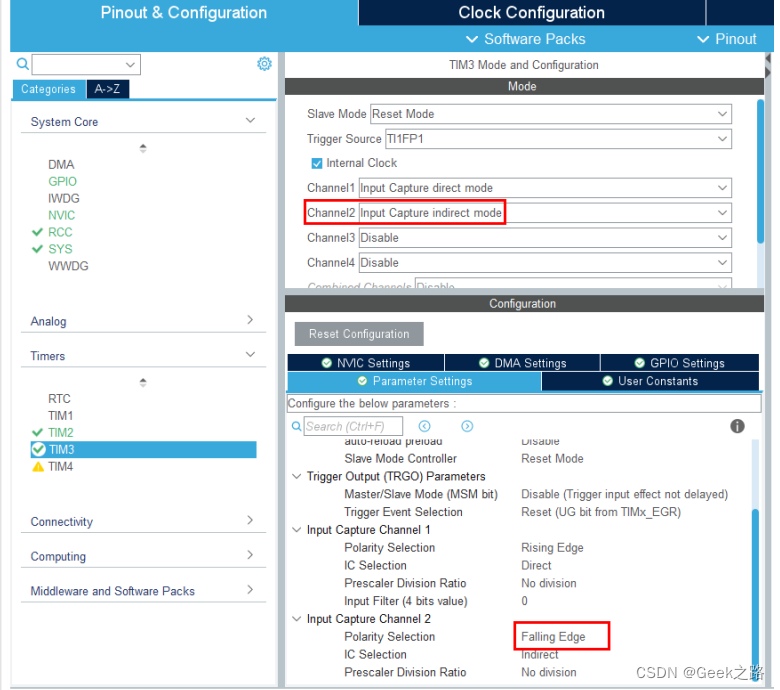Select the Categories tab
This screenshot has height=690, width=780.
pos(48,89)
